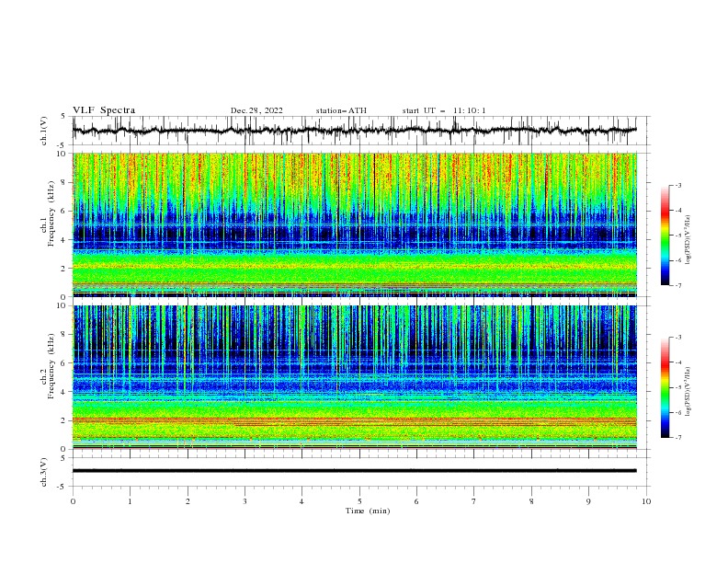
Task: Click inside the ch.2 spectrogram panel
Action: 355,377
